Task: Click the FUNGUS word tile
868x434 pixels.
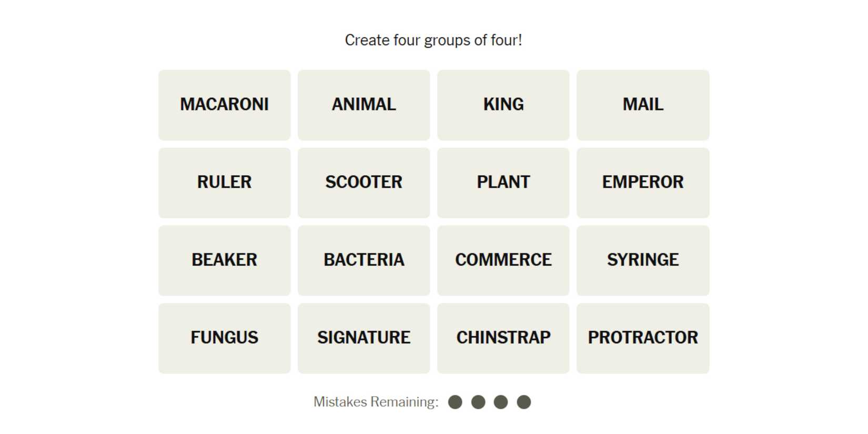Action: click(224, 338)
